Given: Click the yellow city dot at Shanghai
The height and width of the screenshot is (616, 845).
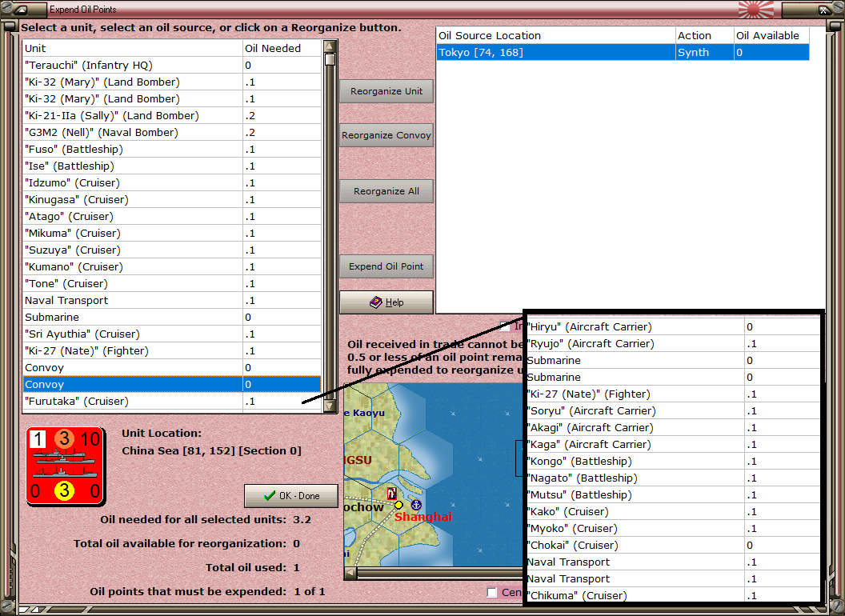Looking at the screenshot, I should click(x=398, y=505).
